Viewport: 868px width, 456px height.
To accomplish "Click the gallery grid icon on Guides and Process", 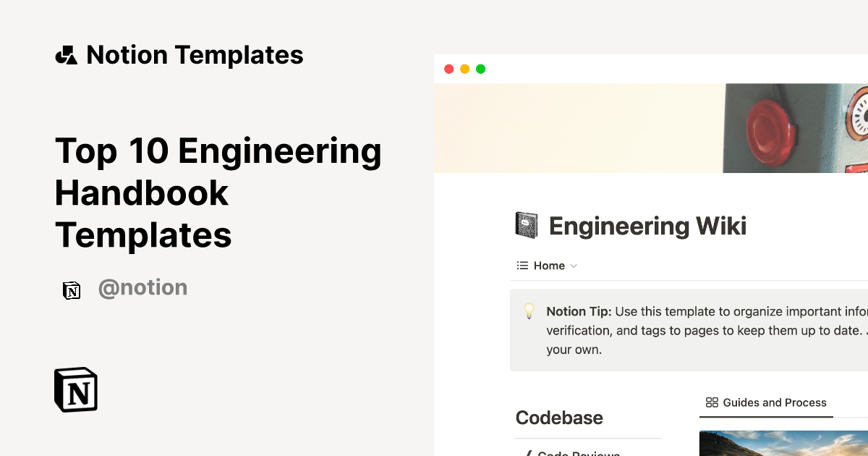I will coord(712,402).
